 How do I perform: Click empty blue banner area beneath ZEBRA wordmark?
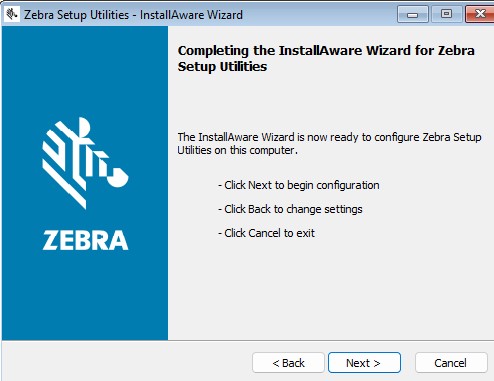85,295
